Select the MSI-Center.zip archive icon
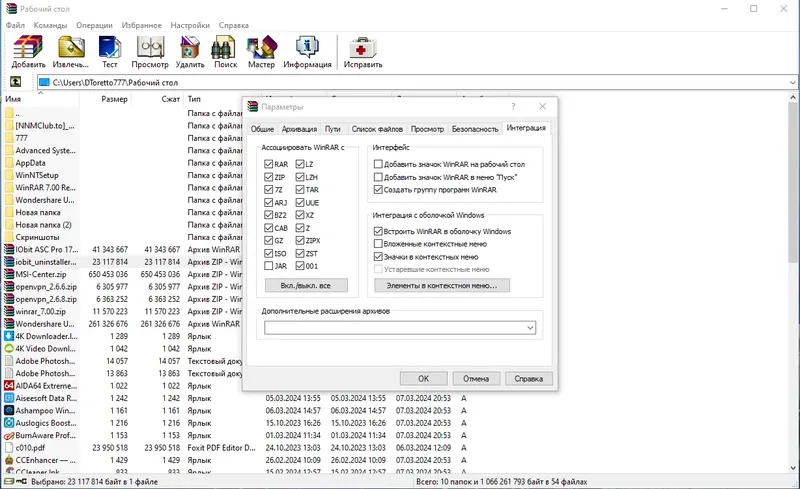The image size is (800, 489). coord(9,274)
